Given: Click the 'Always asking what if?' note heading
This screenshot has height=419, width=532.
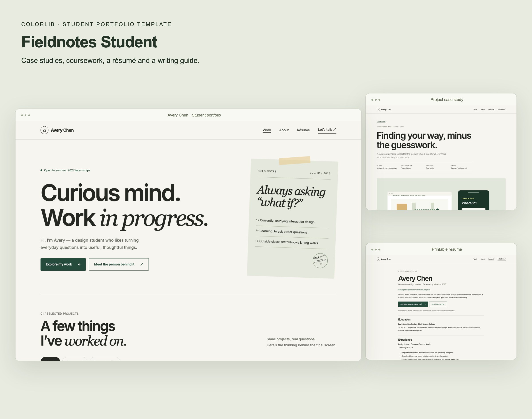Looking at the screenshot, I should [291, 197].
